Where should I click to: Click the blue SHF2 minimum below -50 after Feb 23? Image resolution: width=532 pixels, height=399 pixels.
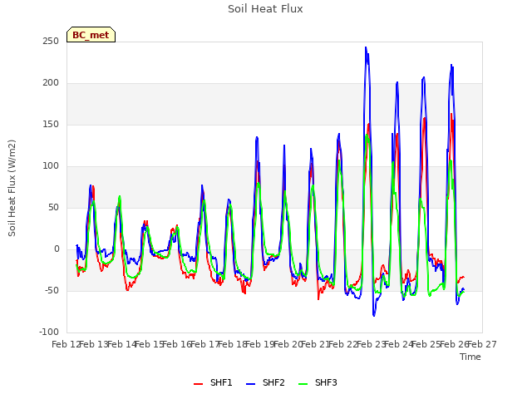(374, 316)
